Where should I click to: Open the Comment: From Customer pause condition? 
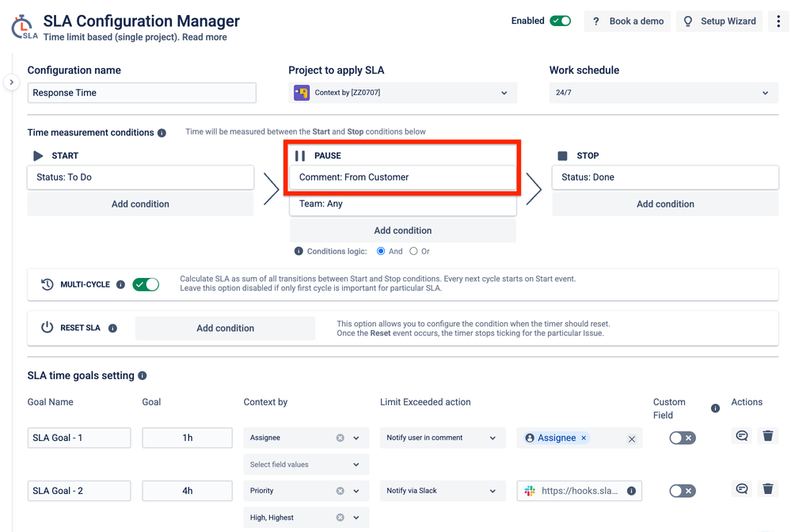click(402, 177)
